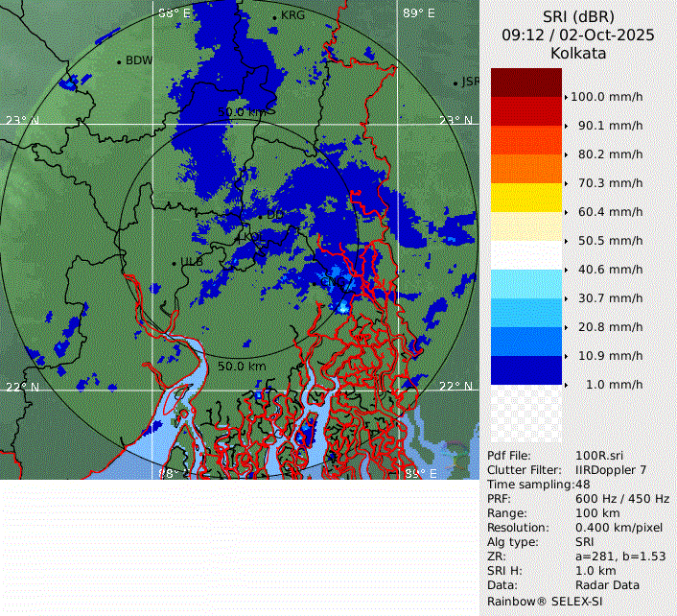Click the white 40.6 mm/h legend swatch
The image size is (677, 616).
(525, 255)
